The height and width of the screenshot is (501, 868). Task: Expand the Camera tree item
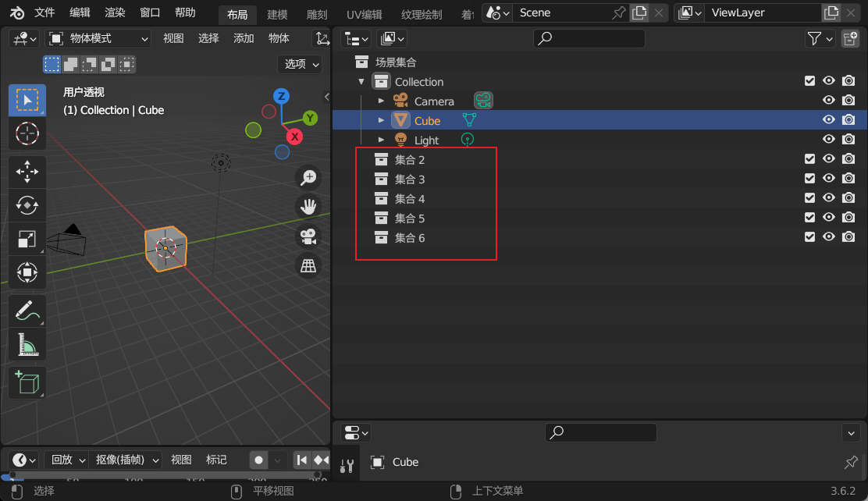pos(381,101)
